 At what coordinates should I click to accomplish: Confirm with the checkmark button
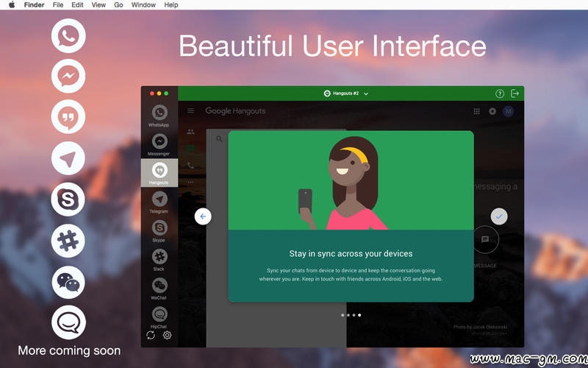(x=499, y=216)
